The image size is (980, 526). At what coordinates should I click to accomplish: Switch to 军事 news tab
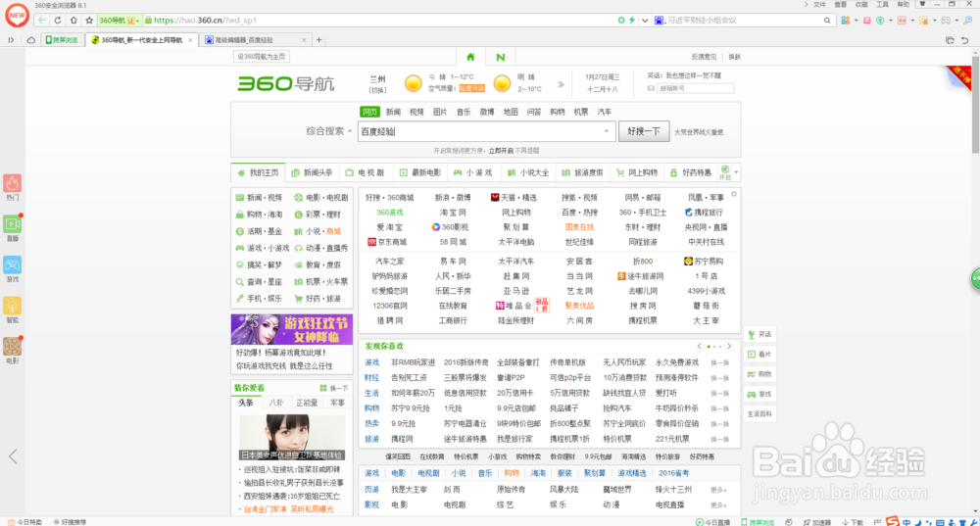[337, 403]
